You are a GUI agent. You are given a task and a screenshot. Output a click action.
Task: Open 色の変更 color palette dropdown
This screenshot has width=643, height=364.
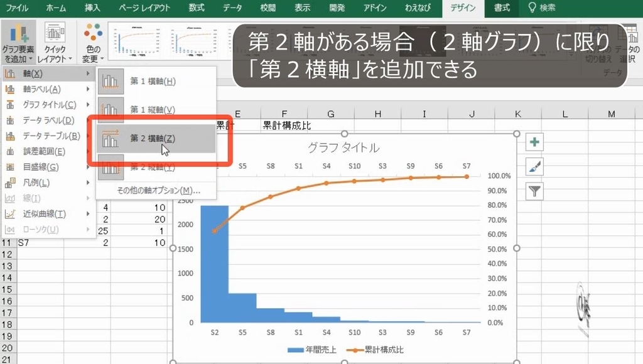tap(93, 43)
